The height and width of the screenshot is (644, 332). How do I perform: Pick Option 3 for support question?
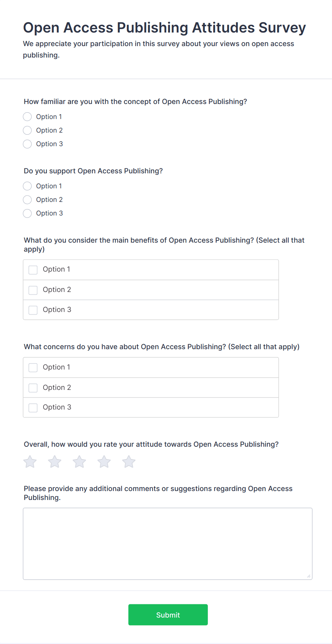point(27,213)
